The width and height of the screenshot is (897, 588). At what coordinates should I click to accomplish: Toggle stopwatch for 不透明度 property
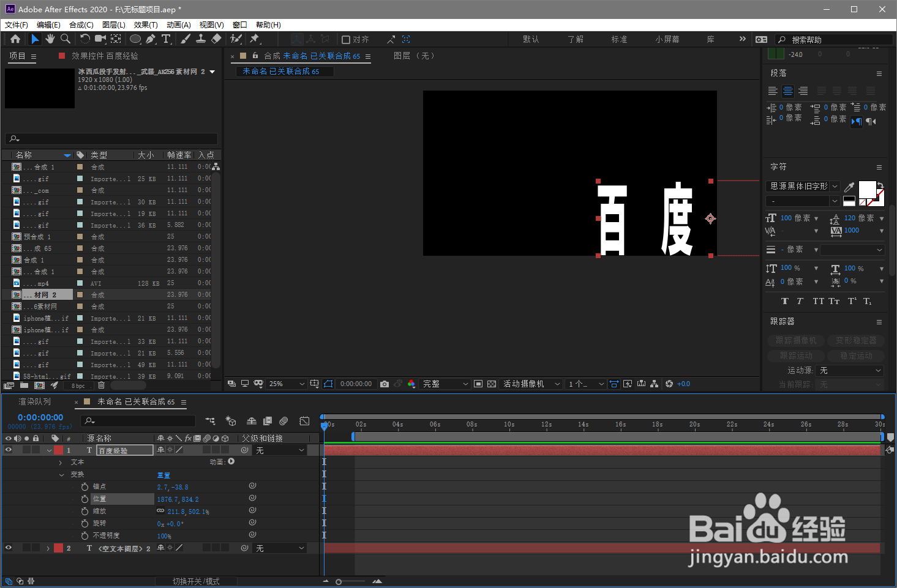[84, 535]
